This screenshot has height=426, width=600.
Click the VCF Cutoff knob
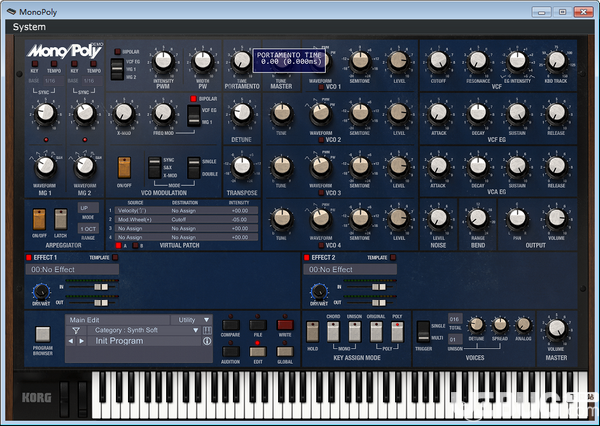pos(439,61)
